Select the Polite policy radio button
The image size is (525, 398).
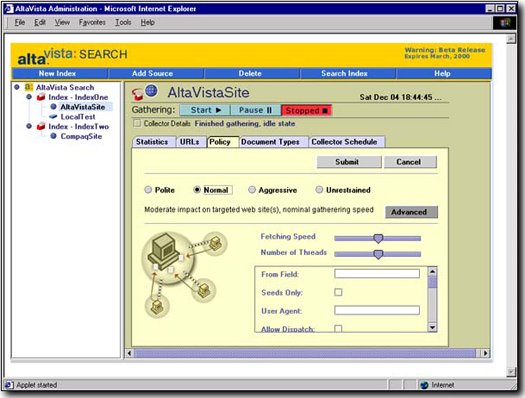148,190
